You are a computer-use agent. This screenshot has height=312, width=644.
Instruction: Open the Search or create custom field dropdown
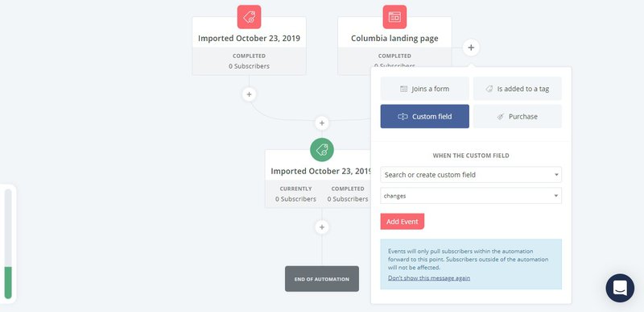click(471, 175)
